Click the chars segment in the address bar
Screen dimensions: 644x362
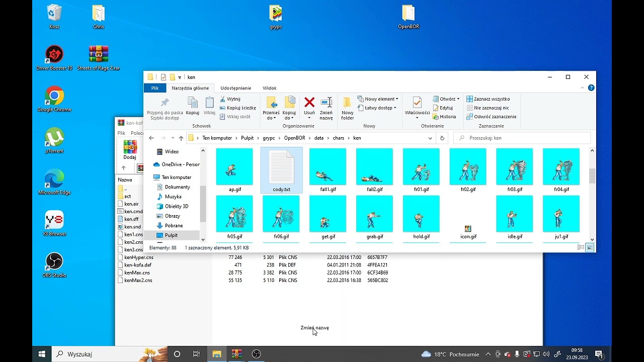pyautogui.click(x=339, y=138)
